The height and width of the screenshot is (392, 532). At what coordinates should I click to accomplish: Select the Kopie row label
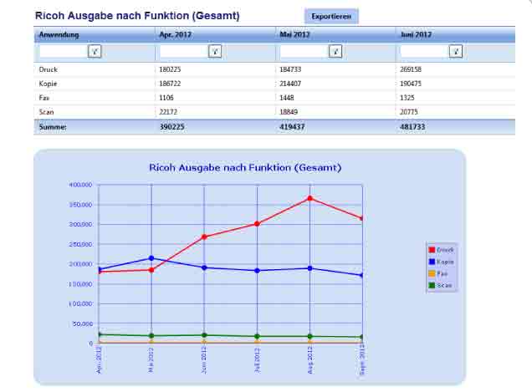pos(48,84)
